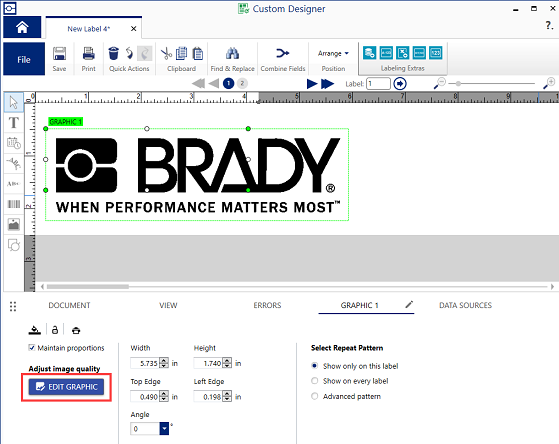Switch to the DOCUMENT tab
This screenshot has height=444, width=559.
point(69,305)
